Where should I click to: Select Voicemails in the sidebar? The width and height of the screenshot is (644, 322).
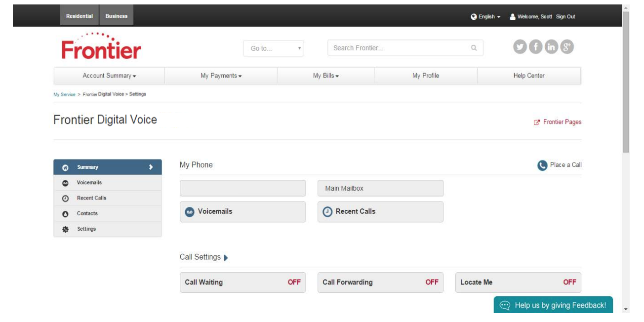click(108, 183)
